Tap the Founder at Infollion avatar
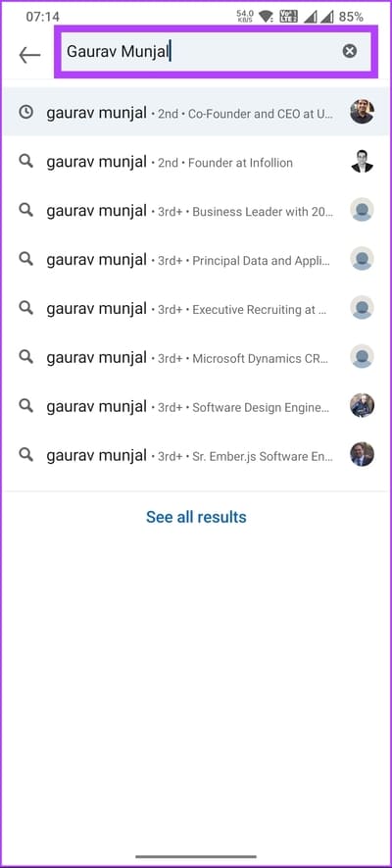Viewport: 392px width, 868px height. 363,161
